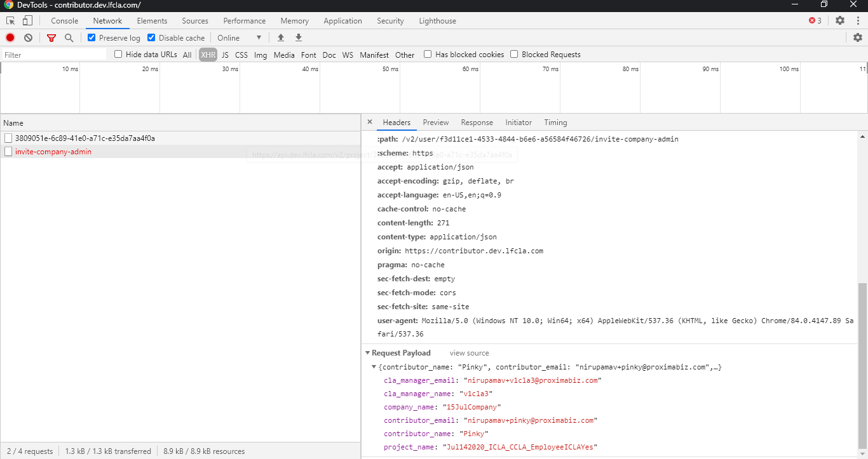Click the red error count badge
Image resolution: width=868 pixels, height=459 pixels.
coord(815,20)
